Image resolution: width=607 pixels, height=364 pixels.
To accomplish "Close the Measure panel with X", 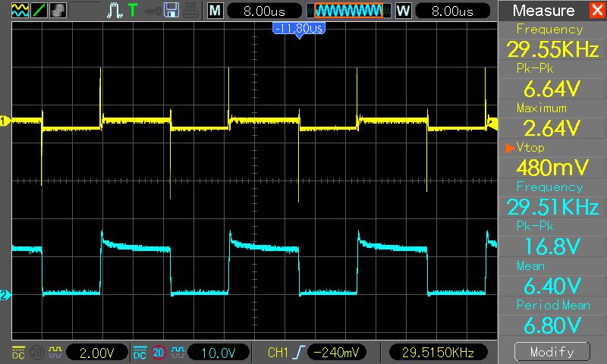I will (x=596, y=11).
